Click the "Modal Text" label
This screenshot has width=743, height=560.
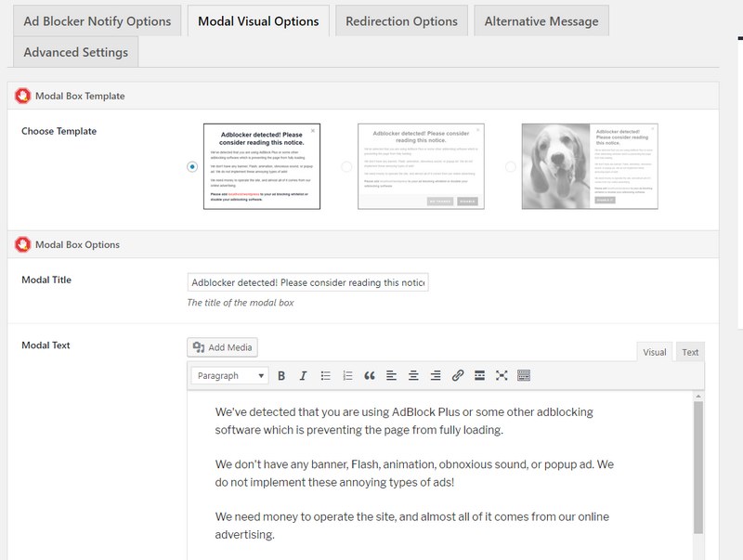tap(46, 345)
